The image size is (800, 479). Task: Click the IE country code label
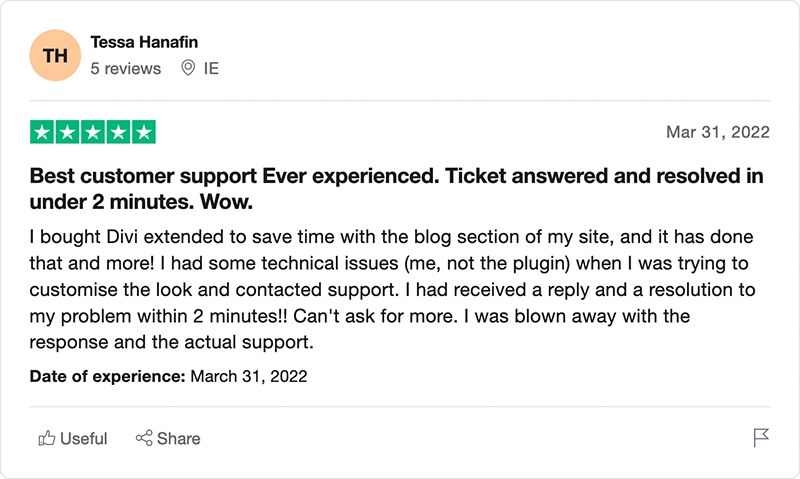(211, 68)
